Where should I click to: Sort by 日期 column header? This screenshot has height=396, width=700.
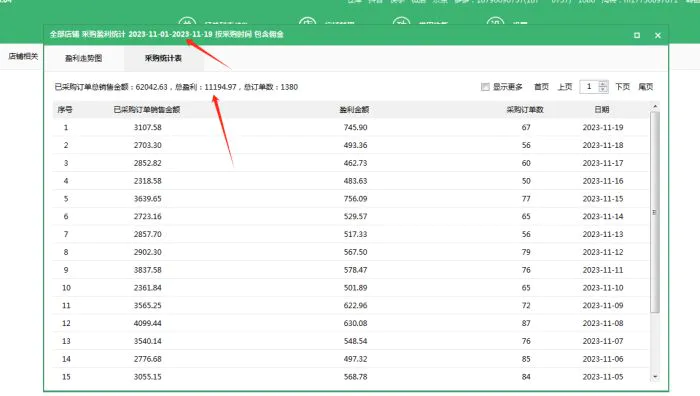(602, 109)
